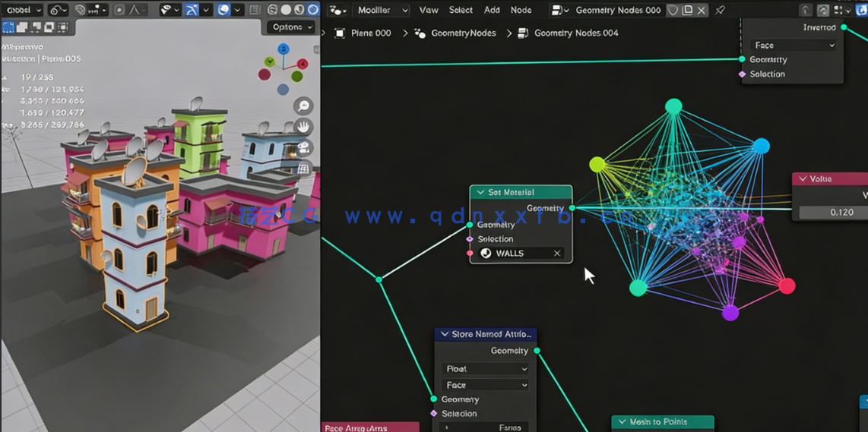Click the blue Z axis ball on navigation gizmo

pos(284,49)
